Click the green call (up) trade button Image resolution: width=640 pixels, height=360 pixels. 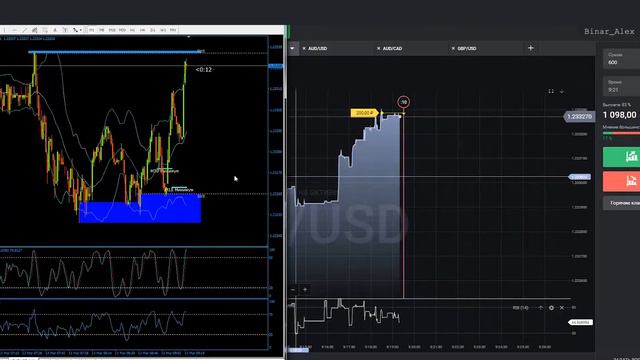click(622, 157)
